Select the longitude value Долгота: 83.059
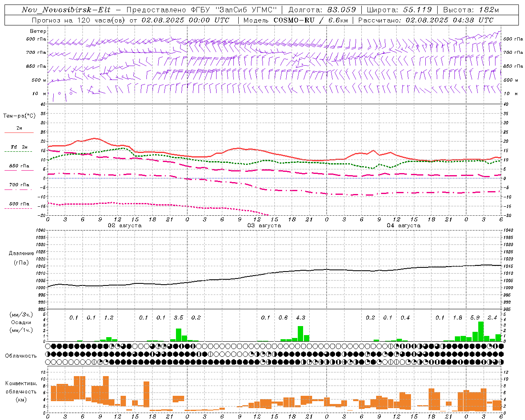Viewport: 525px width, 420px height. 322,10
